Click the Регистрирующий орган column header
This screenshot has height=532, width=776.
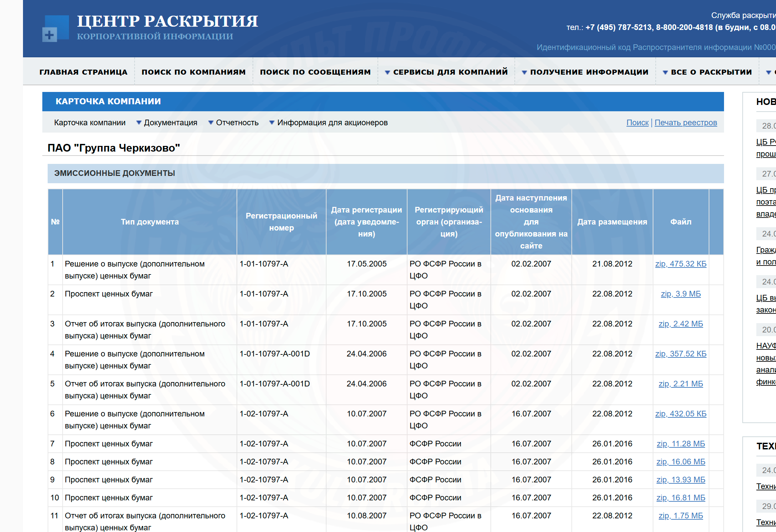point(449,222)
